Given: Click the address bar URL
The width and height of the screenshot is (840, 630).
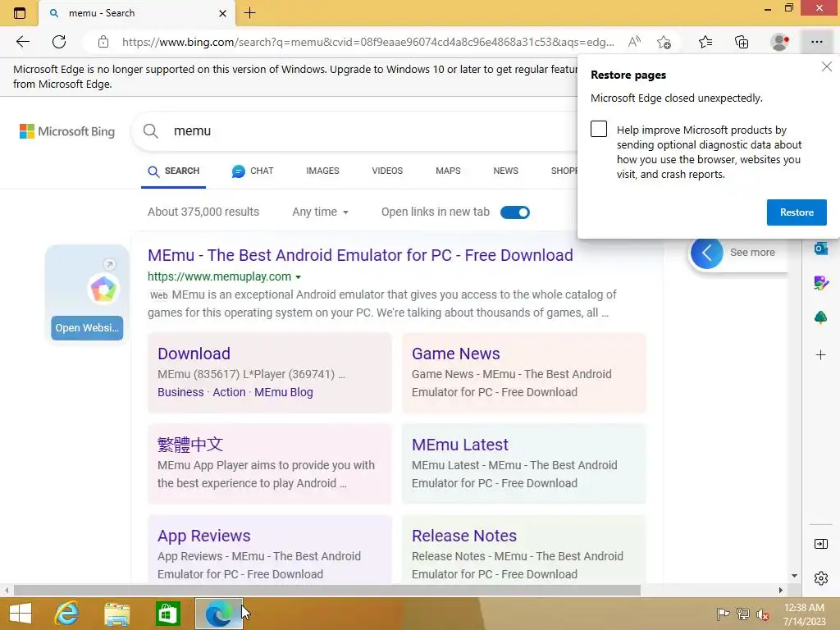Looking at the screenshot, I should click(368, 42).
